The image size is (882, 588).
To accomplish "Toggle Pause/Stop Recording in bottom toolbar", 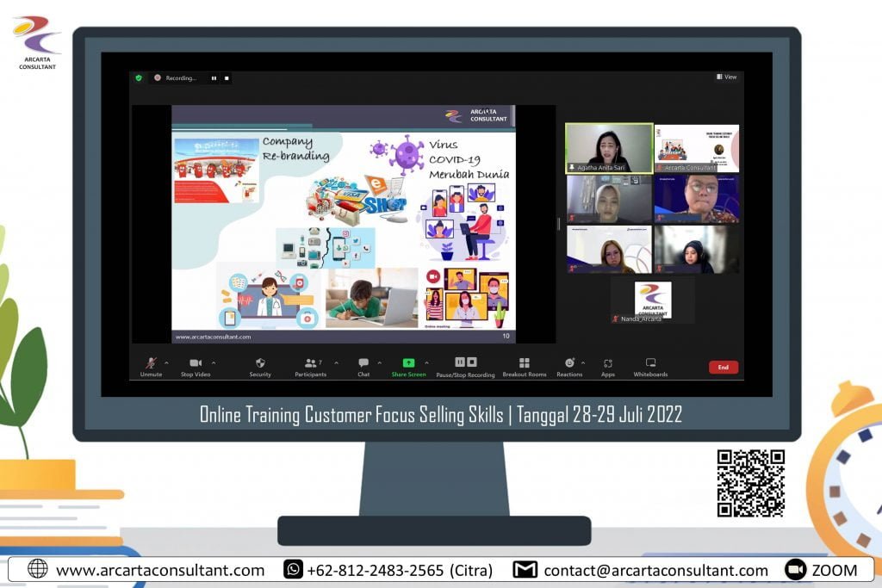I will click(465, 362).
